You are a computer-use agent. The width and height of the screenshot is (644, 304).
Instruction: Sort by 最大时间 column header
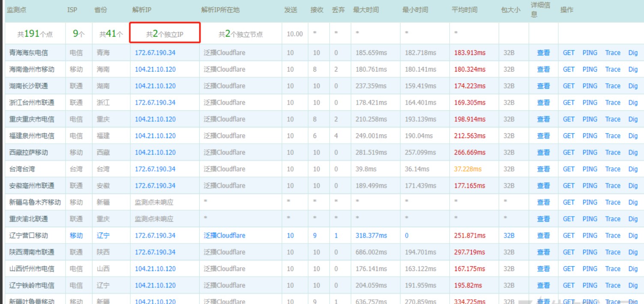[x=366, y=10]
